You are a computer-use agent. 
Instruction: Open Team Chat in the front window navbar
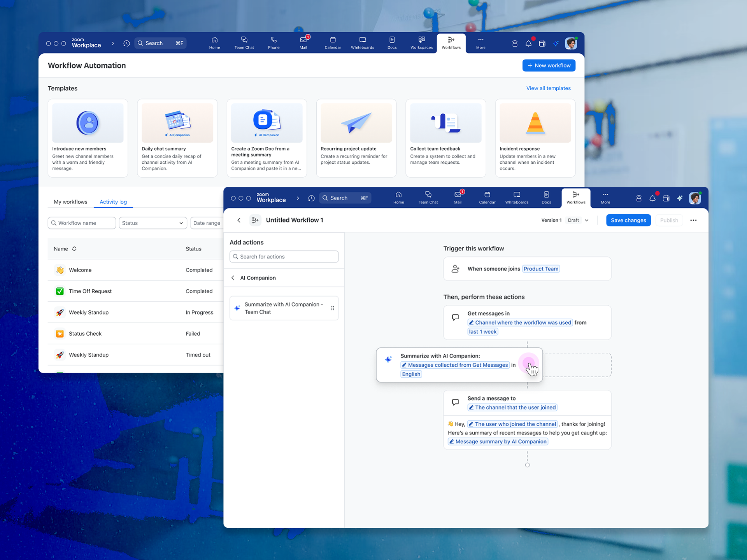tap(428, 198)
